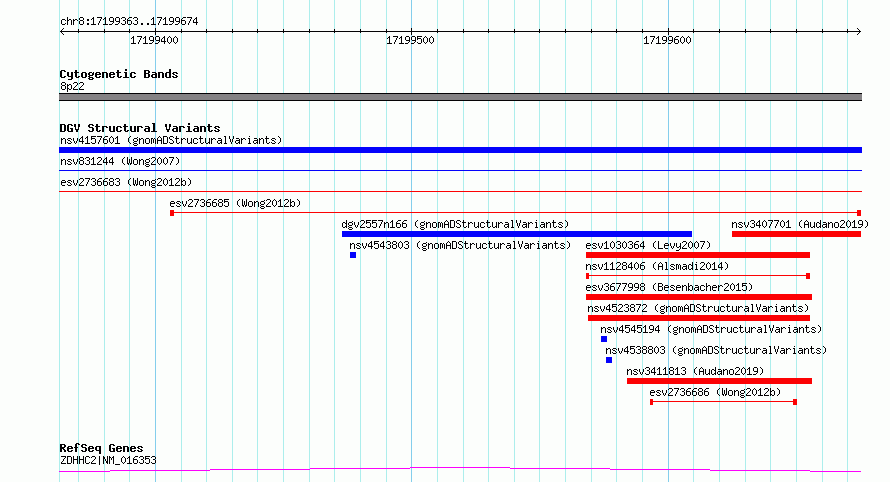Open the nsv1128406 (Alsmadi2014) label
Viewport: 890px width, 482px height.
click(657, 266)
